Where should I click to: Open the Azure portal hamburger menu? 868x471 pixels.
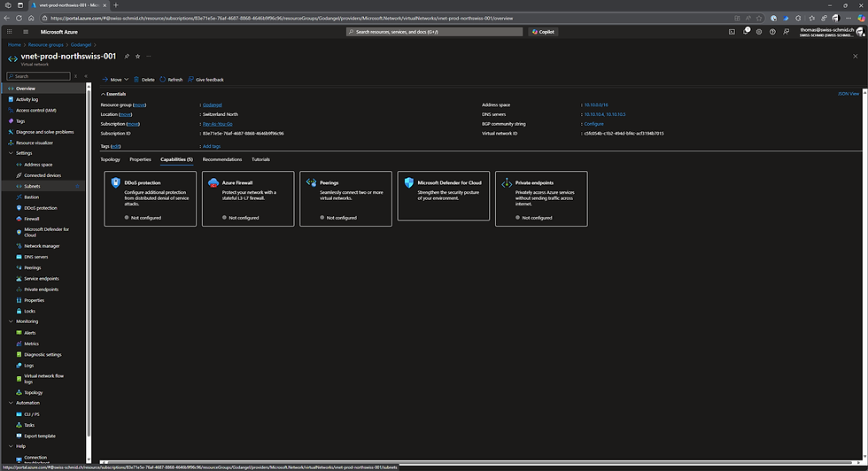[x=26, y=32]
